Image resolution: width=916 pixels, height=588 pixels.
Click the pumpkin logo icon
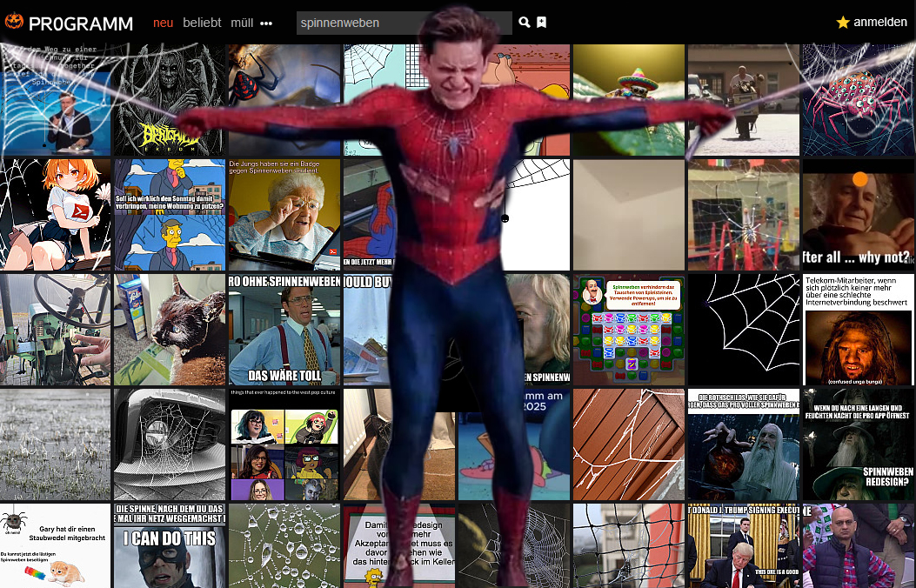14,23
